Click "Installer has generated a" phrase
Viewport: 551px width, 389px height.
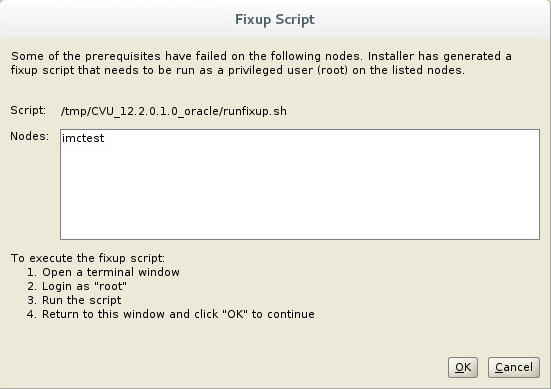[440, 56]
